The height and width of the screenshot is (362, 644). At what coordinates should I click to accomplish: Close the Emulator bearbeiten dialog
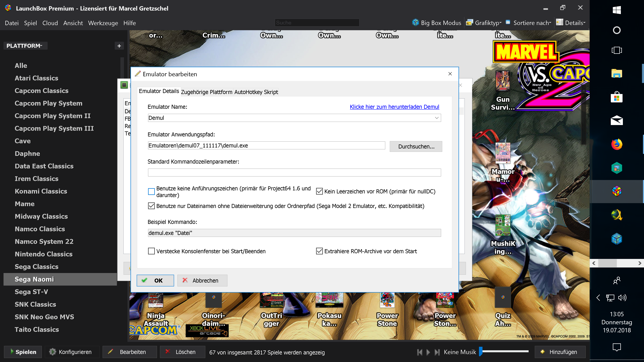[x=450, y=74]
